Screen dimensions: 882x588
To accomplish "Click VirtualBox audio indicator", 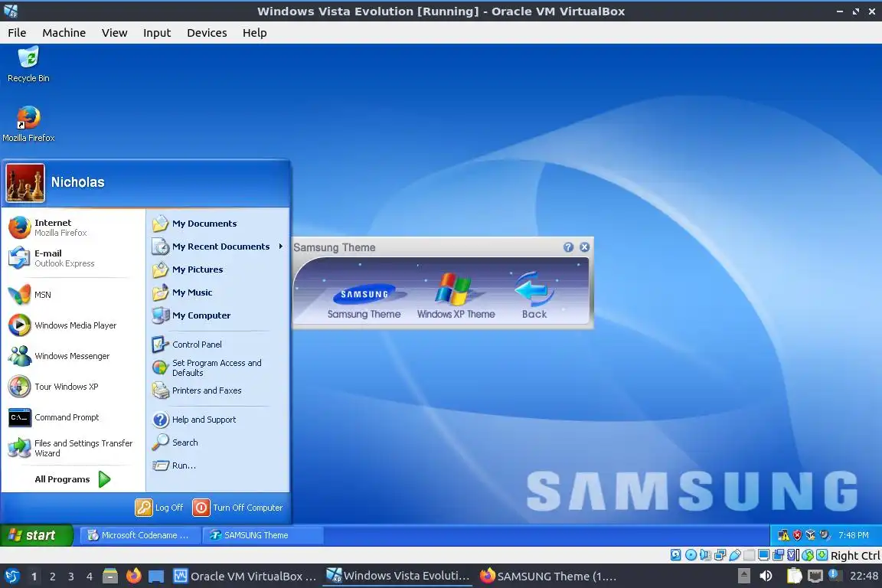I will click(x=705, y=555).
